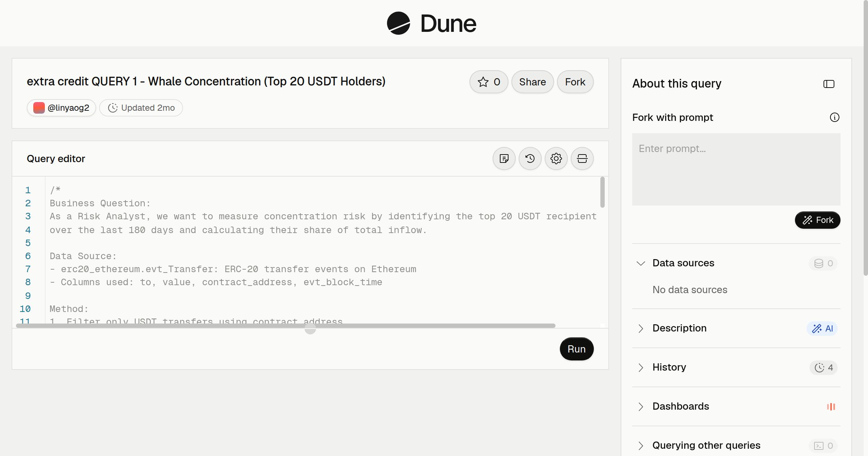The height and width of the screenshot is (456, 868).
Task: Open @linyaog2 user profile
Action: click(61, 108)
